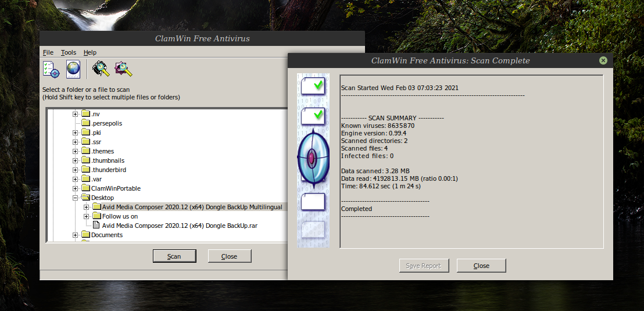Expand Avid Media Composer Multilingual folder node
This screenshot has height=311, width=644.
[x=86, y=207]
